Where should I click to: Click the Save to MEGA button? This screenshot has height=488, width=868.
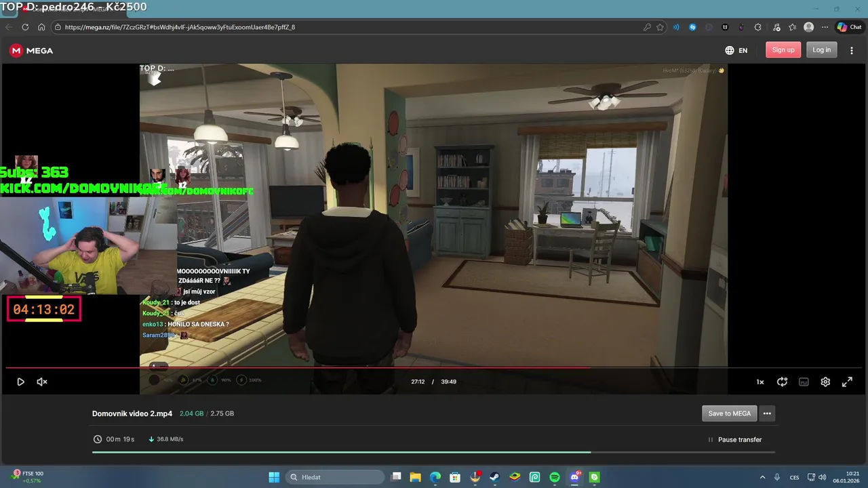[729, 413]
